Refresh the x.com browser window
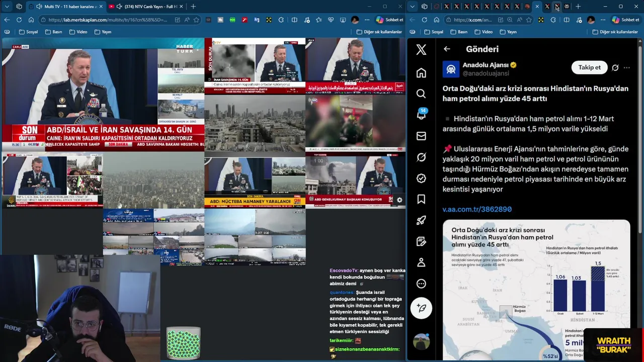The height and width of the screenshot is (362, 644). coord(424,20)
